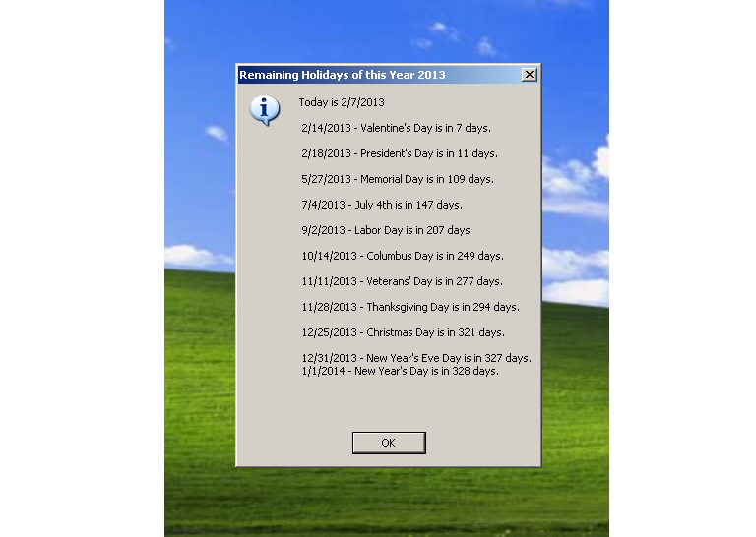
Task: Click the Valentine's Day line
Action: (x=397, y=128)
